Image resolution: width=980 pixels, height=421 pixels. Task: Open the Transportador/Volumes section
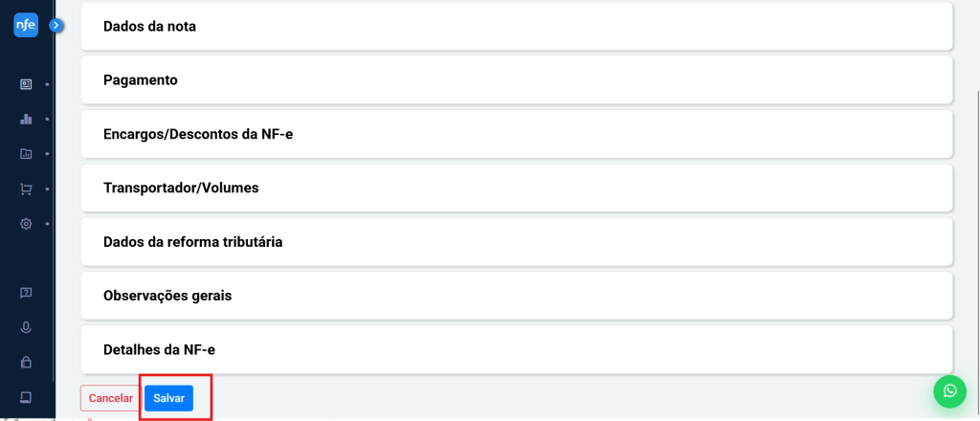517,188
